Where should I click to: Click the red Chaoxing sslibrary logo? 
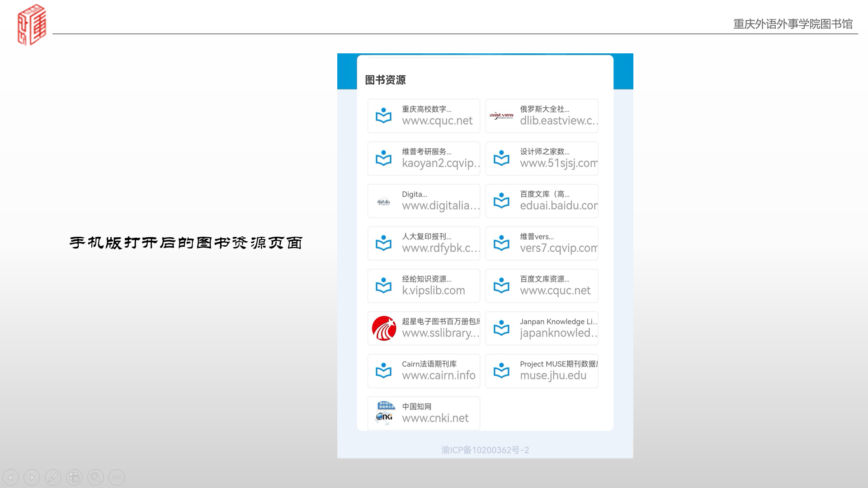point(384,328)
